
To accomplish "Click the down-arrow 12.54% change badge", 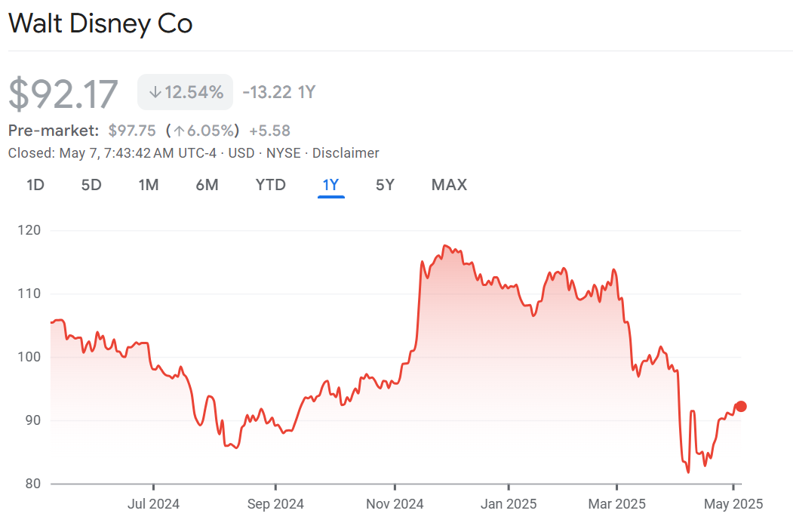I will click(186, 93).
